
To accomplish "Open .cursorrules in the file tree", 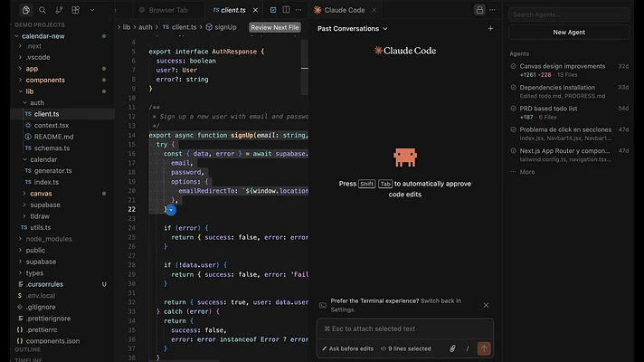I will [x=44, y=284].
